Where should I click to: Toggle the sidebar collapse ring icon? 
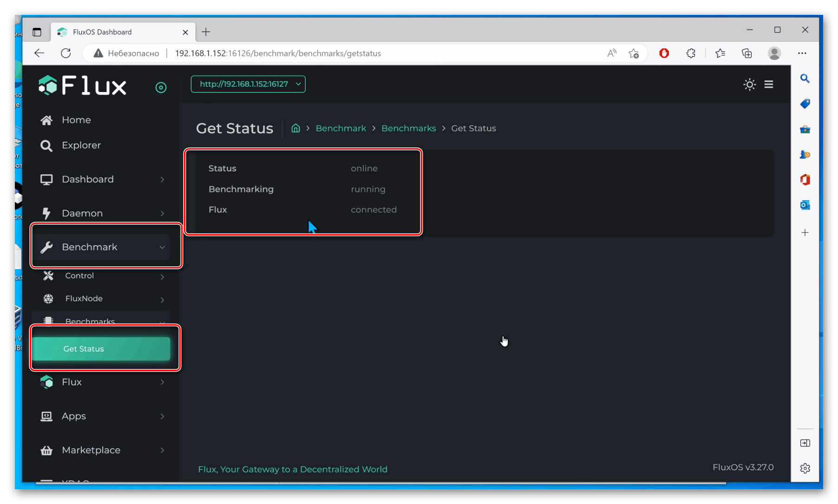(161, 87)
